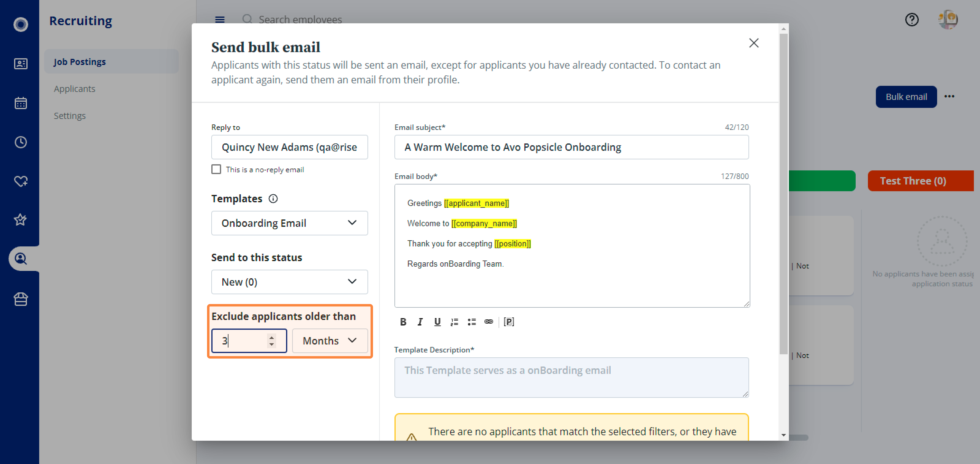The height and width of the screenshot is (464, 980).
Task: Insert a placeholder with the [P] button
Action: point(509,322)
